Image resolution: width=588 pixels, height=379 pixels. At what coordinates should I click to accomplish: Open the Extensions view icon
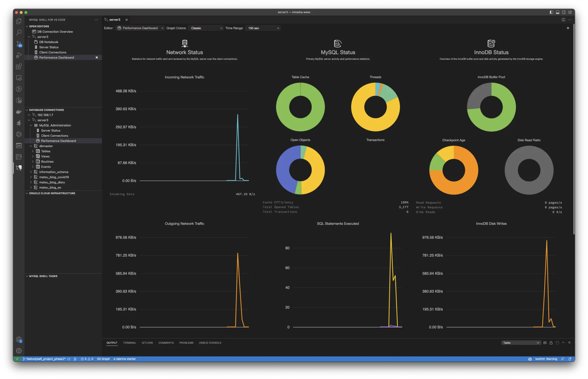[x=19, y=66]
